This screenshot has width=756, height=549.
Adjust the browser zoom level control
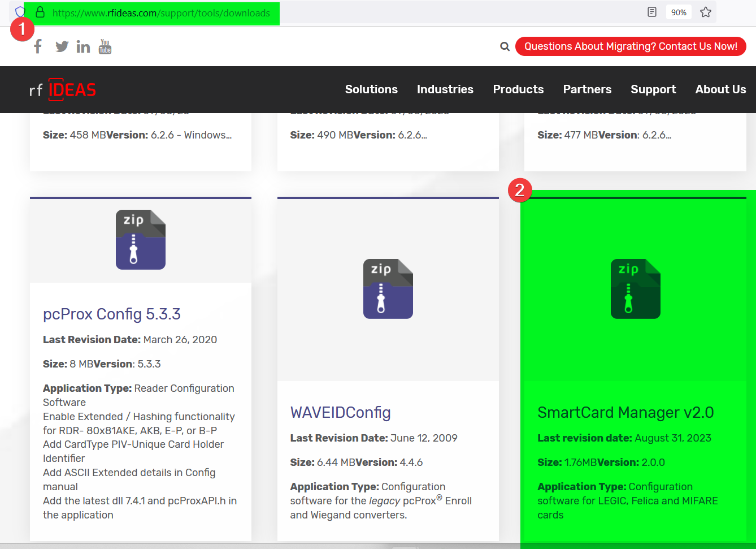click(678, 12)
